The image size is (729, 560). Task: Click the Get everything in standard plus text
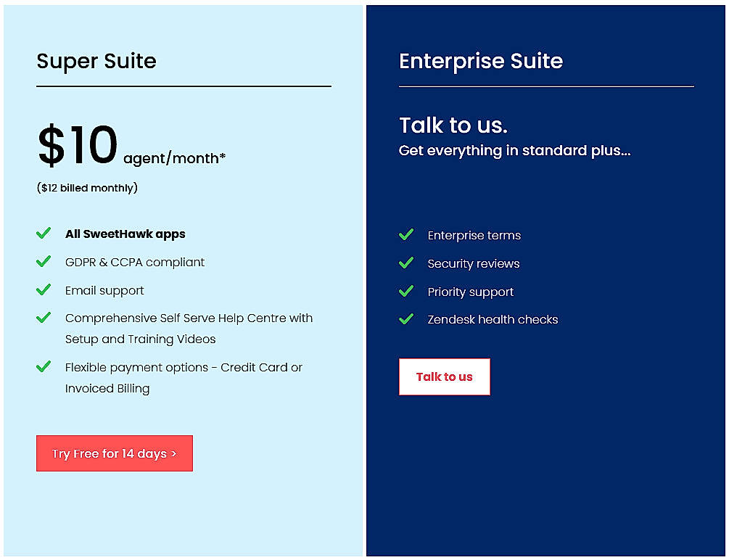(x=514, y=150)
